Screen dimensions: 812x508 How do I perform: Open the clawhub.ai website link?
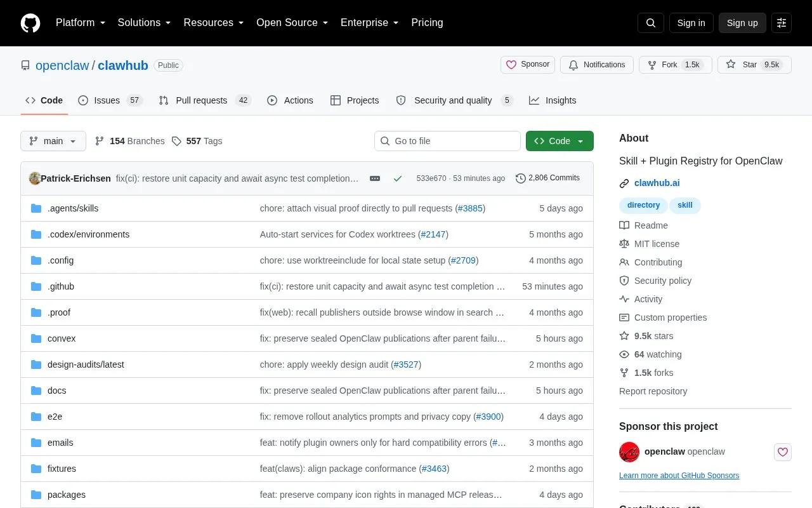point(657,183)
